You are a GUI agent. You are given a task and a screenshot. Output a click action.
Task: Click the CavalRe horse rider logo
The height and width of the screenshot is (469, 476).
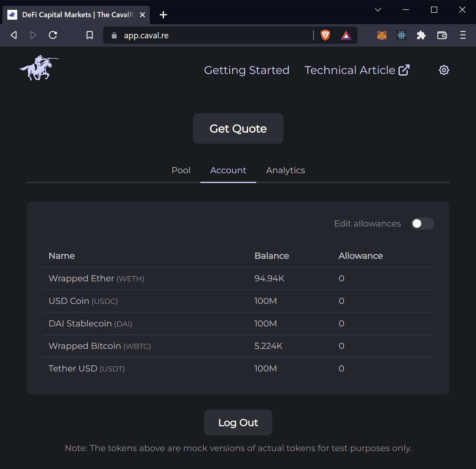click(x=39, y=68)
